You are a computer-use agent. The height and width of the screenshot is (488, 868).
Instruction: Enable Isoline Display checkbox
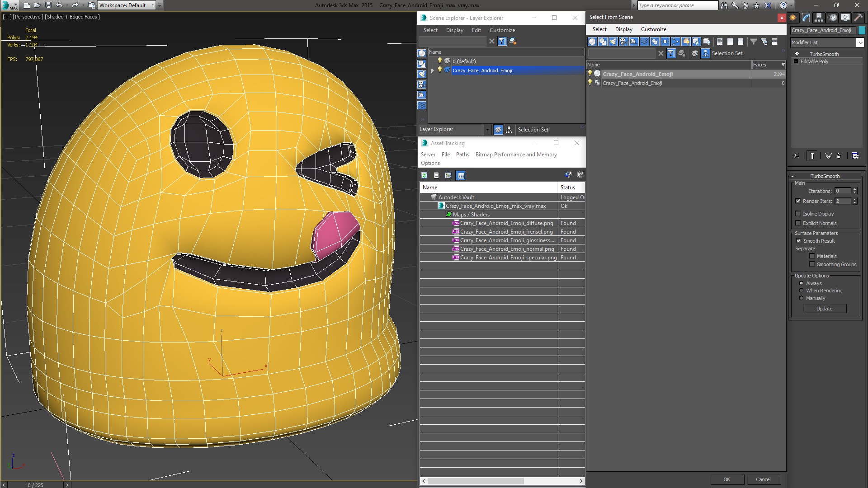point(798,214)
